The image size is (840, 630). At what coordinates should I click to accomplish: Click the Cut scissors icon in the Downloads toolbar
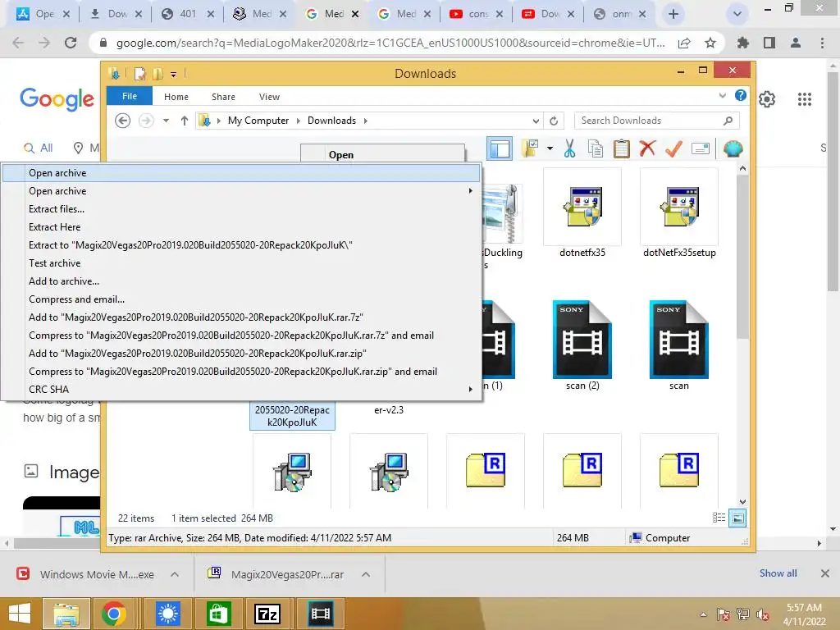[x=569, y=148]
